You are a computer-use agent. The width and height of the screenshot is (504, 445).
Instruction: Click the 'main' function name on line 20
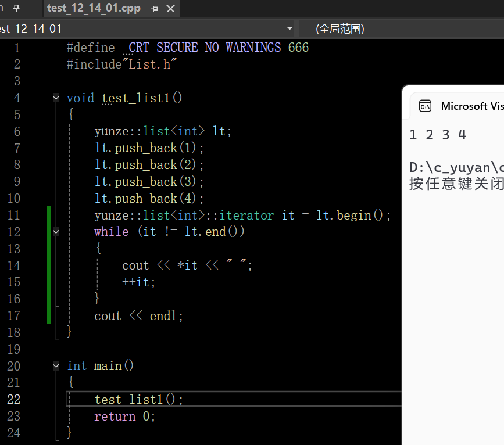108,366
